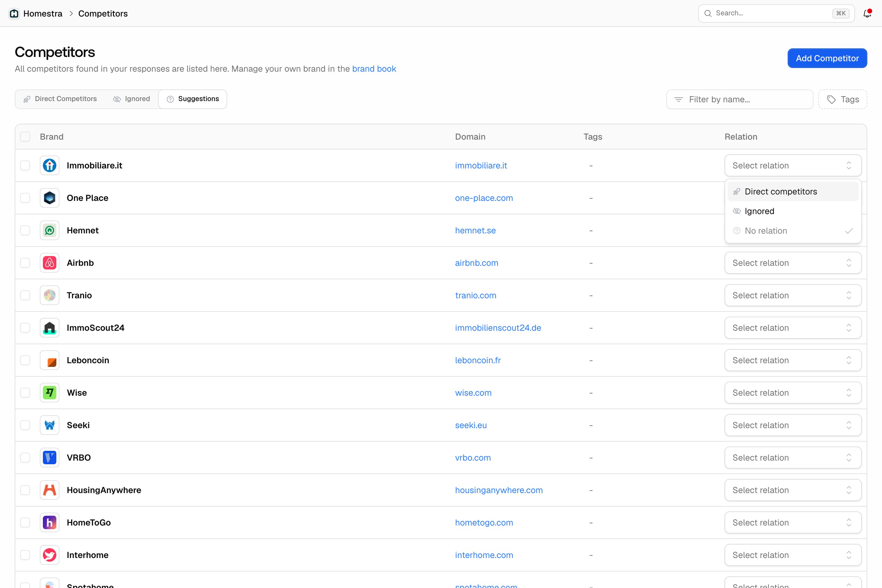Open the immobilienscout24.de domain link
882x588 pixels.
pos(498,328)
